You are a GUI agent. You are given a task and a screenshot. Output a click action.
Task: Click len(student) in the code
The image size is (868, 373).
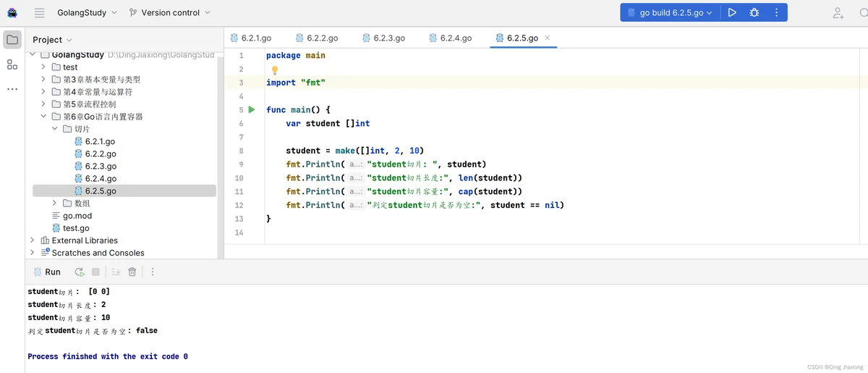tap(490, 177)
